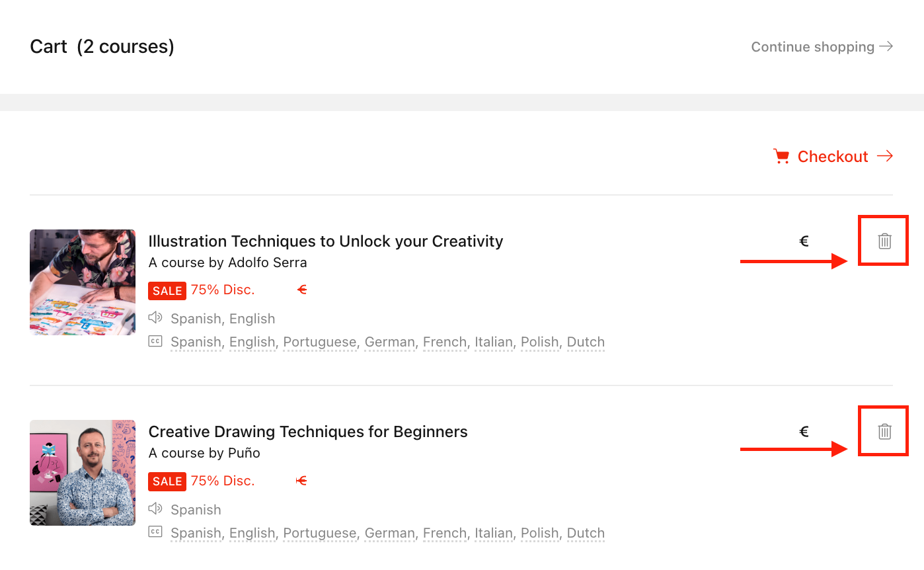This screenshot has height=570, width=924.
Task: Click Continue shopping link
Action: (822, 47)
